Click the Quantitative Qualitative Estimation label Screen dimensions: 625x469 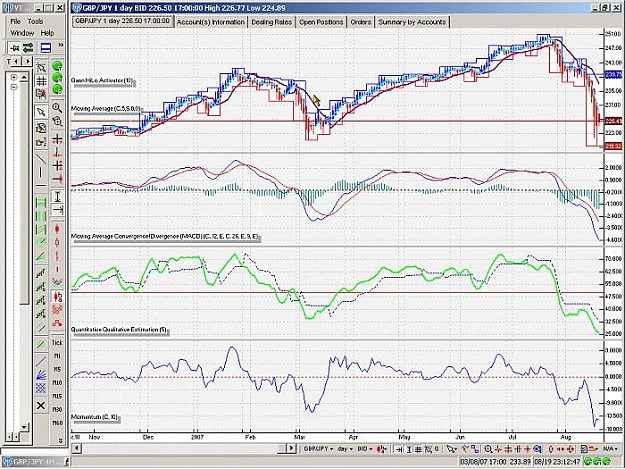[119, 330]
